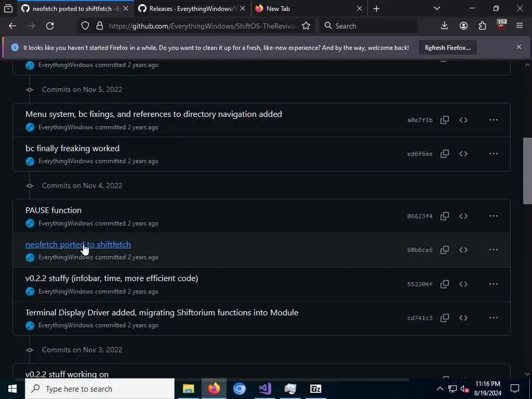
Task: Browse repository at commit 60b6ce6
Action: pos(463,250)
